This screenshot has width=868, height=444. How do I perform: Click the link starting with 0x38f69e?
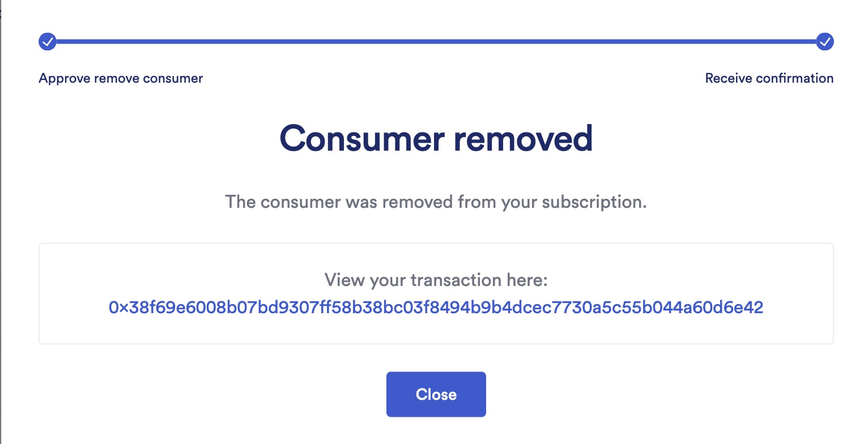[x=436, y=307]
